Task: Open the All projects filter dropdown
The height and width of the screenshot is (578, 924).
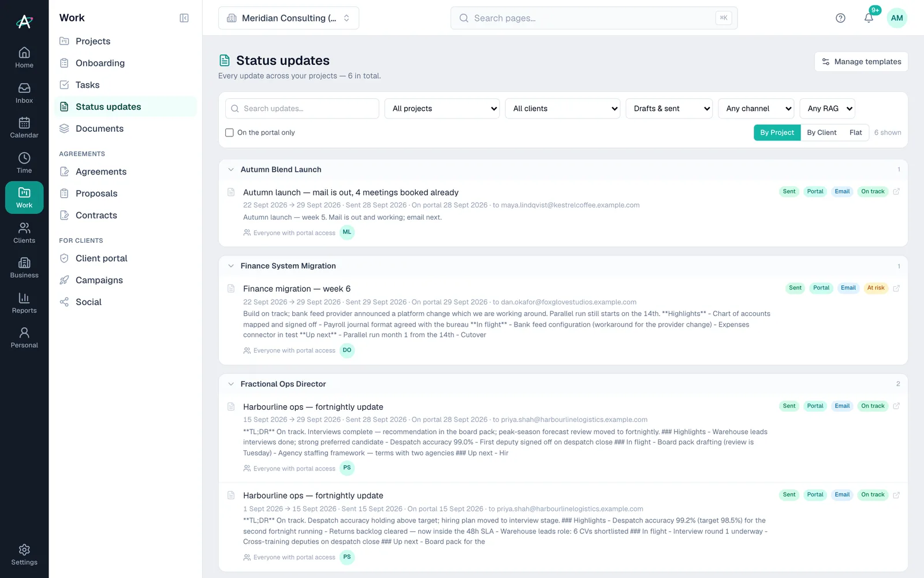Action: pos(442,109)
